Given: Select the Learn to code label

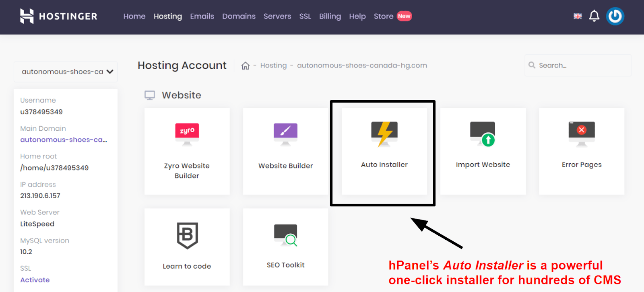Looking at the screenshot, I should (x=187, y=266).
